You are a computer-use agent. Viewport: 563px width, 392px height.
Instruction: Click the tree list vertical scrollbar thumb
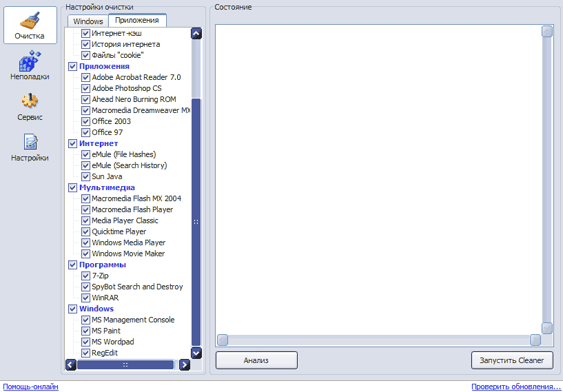click(x=196, y=222)
